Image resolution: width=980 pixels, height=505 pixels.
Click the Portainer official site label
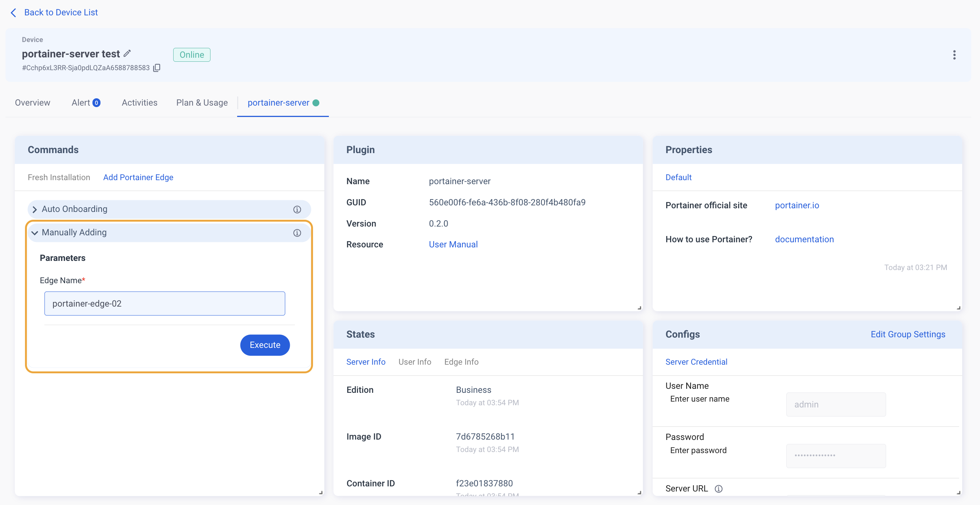click(706, 205)
